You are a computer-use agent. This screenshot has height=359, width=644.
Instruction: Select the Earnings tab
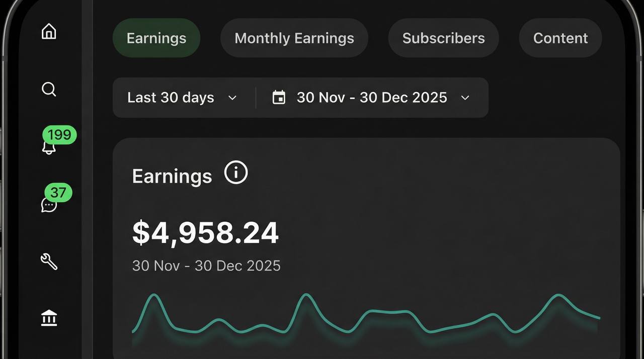tap(156, 38)
